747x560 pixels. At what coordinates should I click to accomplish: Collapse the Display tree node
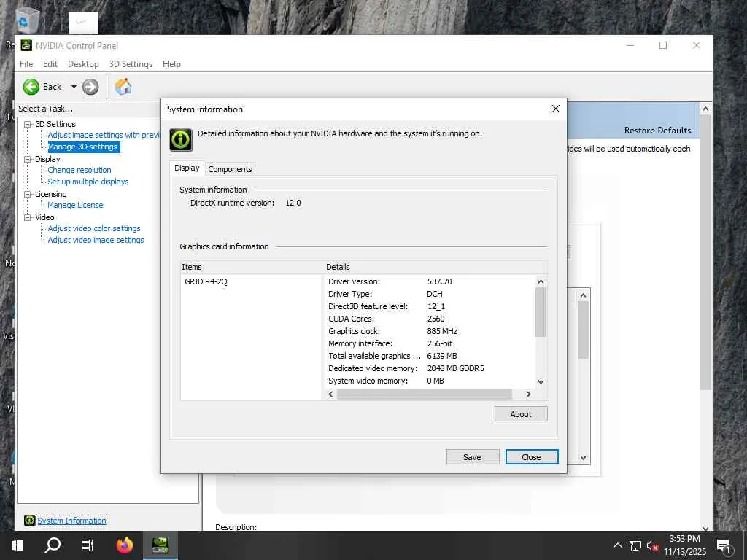(x=28, y=159)
